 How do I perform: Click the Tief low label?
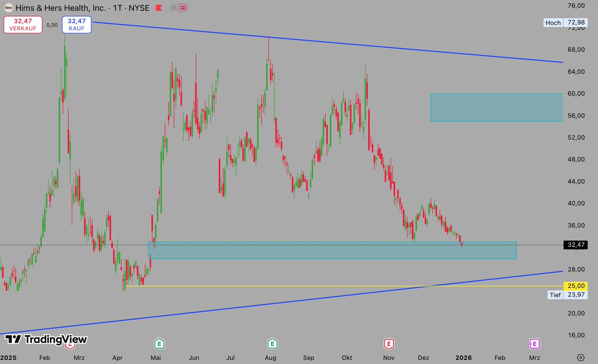click(555, 295)
